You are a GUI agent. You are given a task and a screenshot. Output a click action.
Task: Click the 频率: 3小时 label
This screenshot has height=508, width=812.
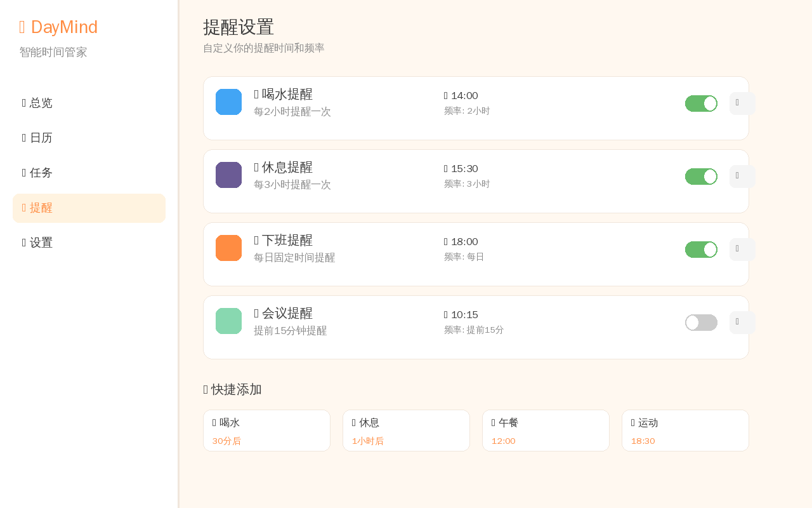coord(467,184)
